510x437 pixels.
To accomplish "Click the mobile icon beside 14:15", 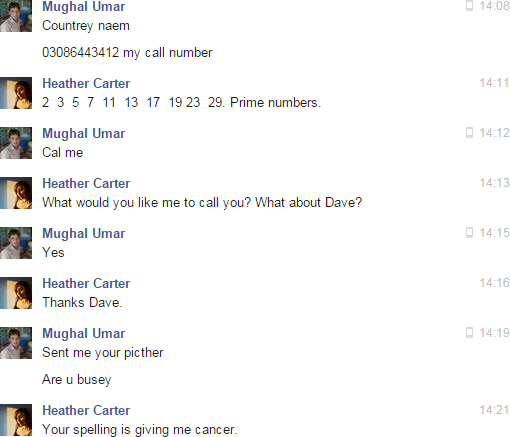I will (x=469, y=233).
